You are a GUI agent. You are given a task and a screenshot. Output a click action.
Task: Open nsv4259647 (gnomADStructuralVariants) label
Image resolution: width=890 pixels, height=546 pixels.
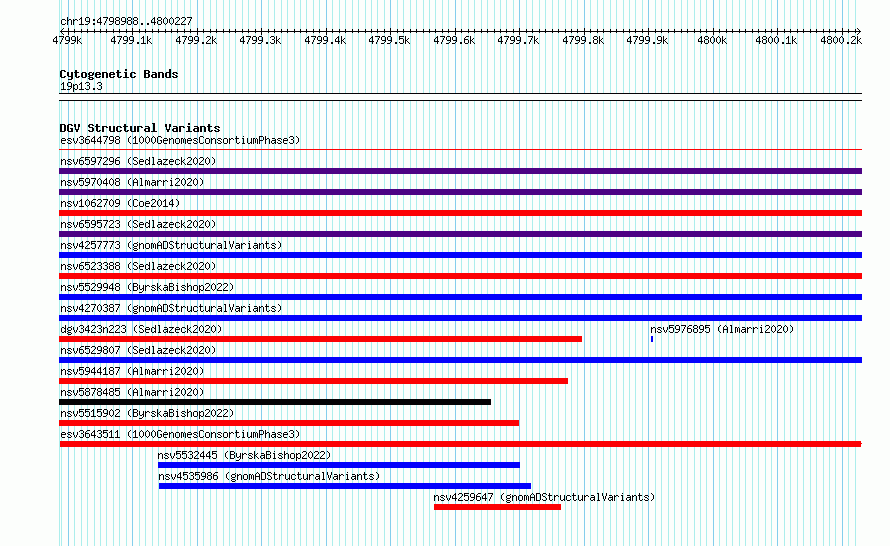544,497
